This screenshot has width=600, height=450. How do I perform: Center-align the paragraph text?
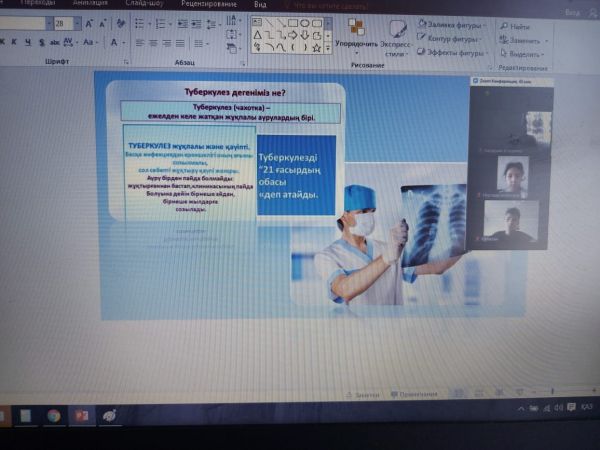click(x=151, y=42)
